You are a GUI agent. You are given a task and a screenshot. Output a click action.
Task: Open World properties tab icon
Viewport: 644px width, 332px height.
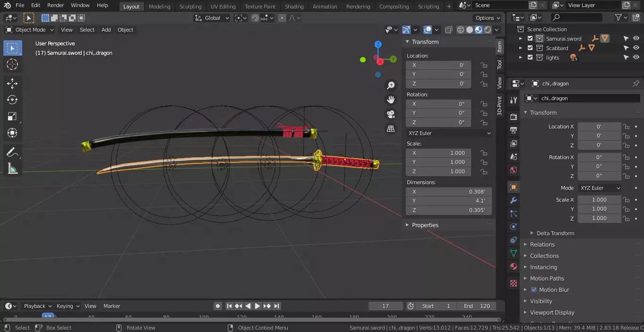tap(514, 170)
